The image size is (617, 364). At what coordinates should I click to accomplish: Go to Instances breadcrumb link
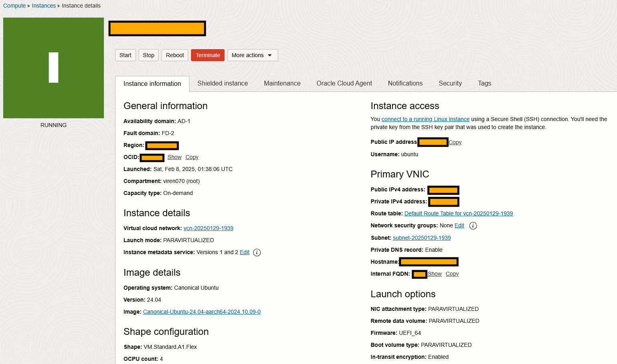tap(44, 6)
